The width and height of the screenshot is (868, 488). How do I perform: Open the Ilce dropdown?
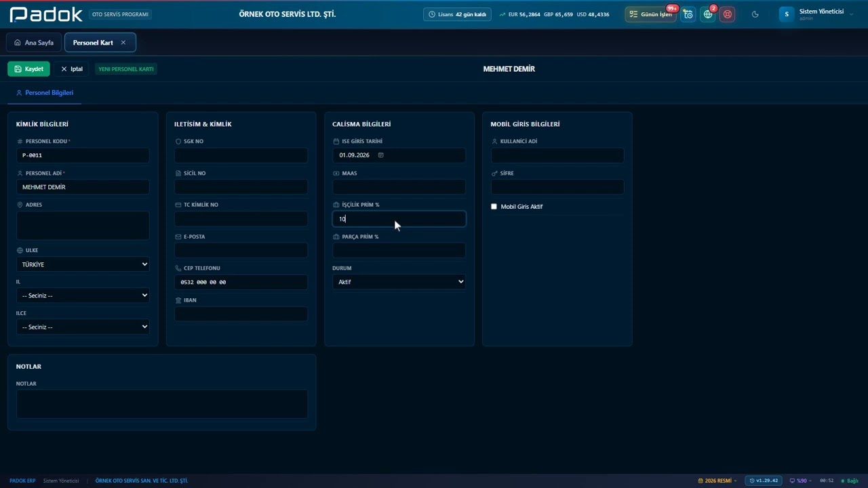(x=83, y=327)
